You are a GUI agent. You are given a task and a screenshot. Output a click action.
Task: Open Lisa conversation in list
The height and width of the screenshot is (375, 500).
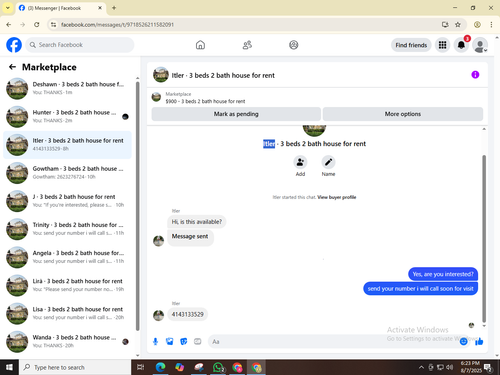[x=68, y=313]
